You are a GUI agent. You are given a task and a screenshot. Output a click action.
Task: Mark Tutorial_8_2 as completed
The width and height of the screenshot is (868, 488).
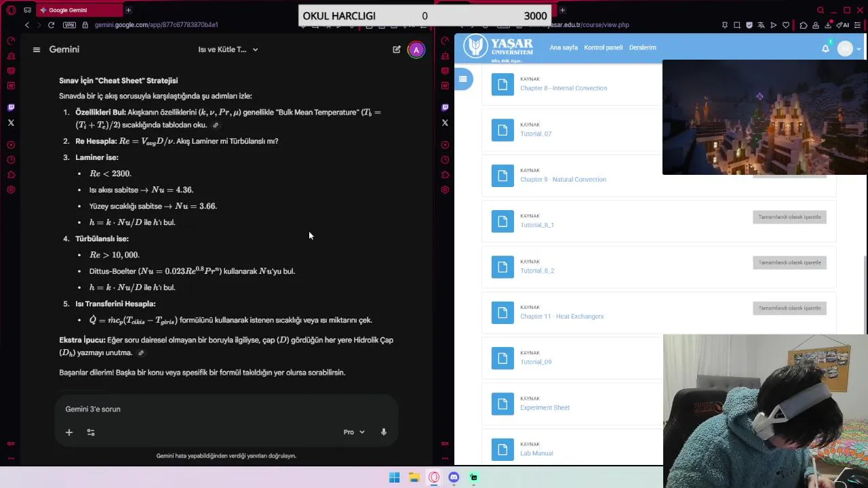(789, 262)
